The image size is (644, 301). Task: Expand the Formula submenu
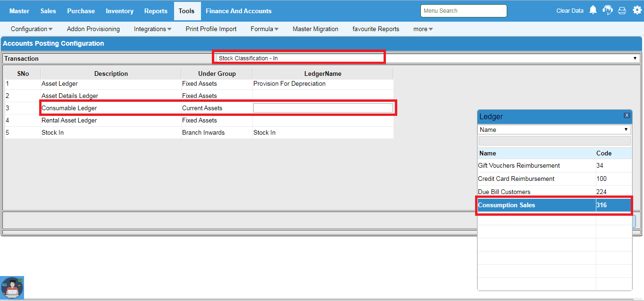coord(264,29)
